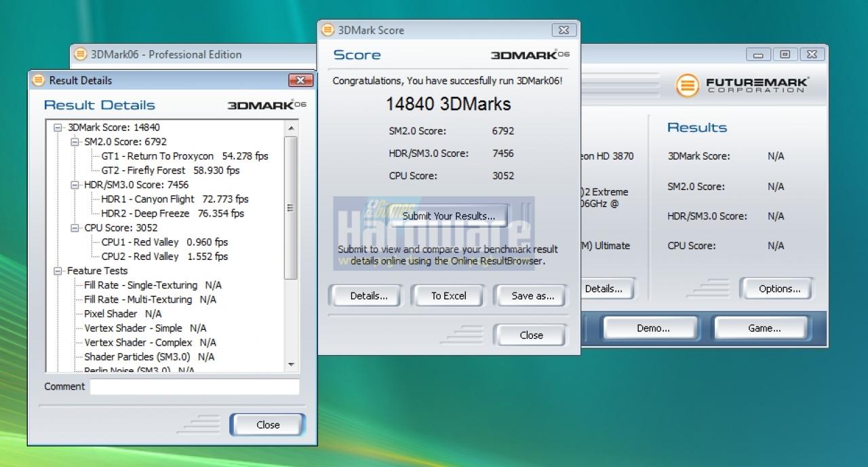Click HDR/SM3.0 Score value 7456 in dialog

pyautogui.click(x=503, y=153)
